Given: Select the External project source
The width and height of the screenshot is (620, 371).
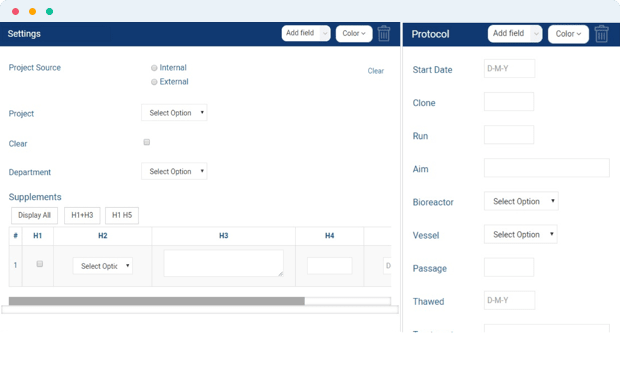Looking at the screenshot, I should (x=154, y=82).
